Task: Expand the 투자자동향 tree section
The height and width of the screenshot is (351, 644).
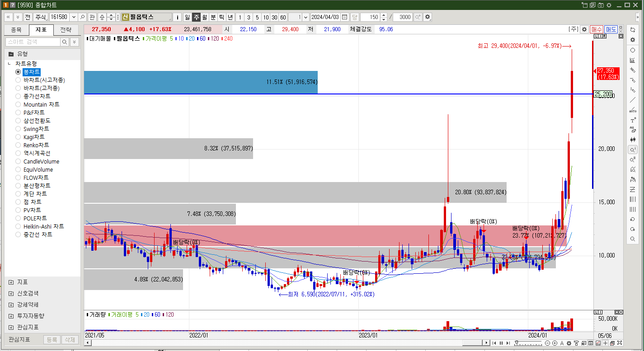Action: [11, 316]
